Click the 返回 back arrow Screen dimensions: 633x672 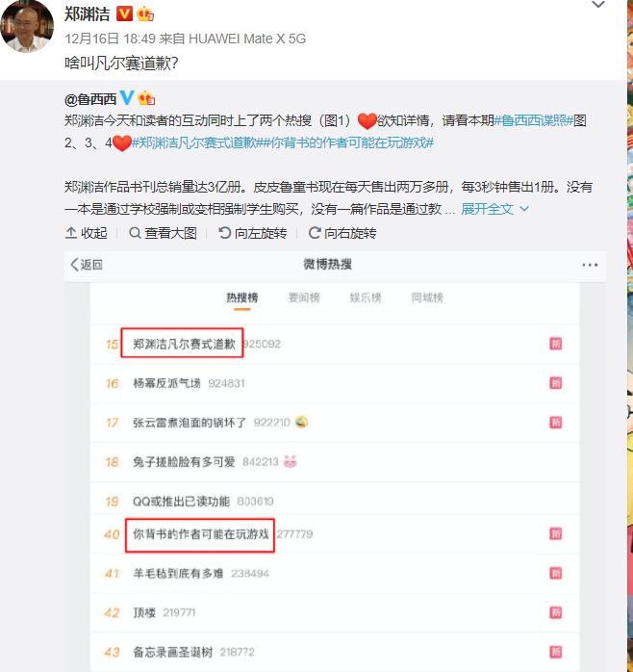(87, 265)
